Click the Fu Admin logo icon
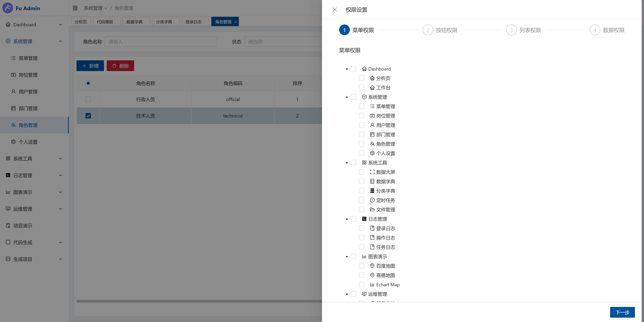This screenshot has height=322, width=644. 8,8
